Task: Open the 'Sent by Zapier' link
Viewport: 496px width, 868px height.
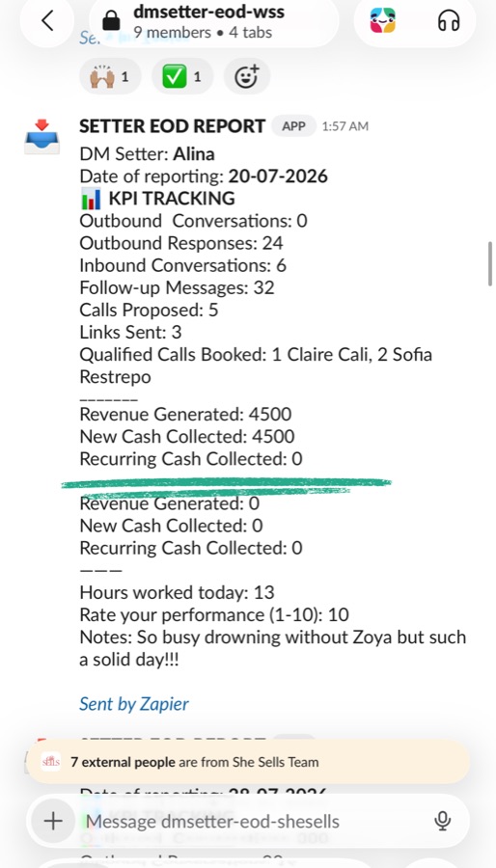Action: click(x=134, y=704)
